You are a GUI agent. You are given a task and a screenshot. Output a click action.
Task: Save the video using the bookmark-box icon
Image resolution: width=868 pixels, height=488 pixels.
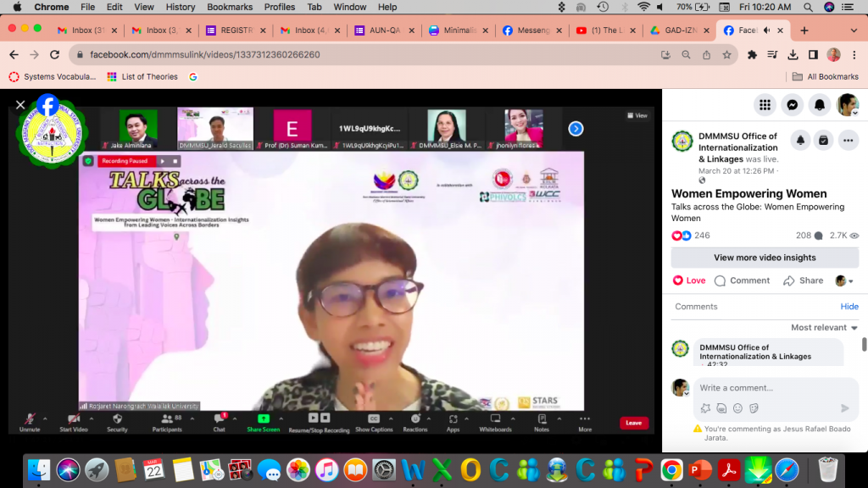tap(824, 141)
